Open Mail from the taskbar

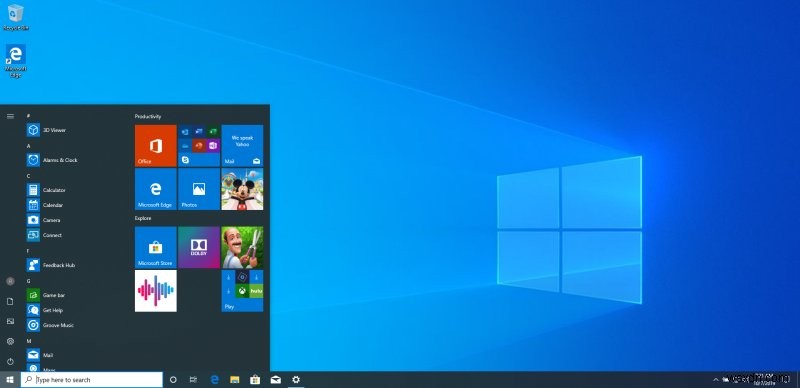pyautogui.click(x=276, y=379)
